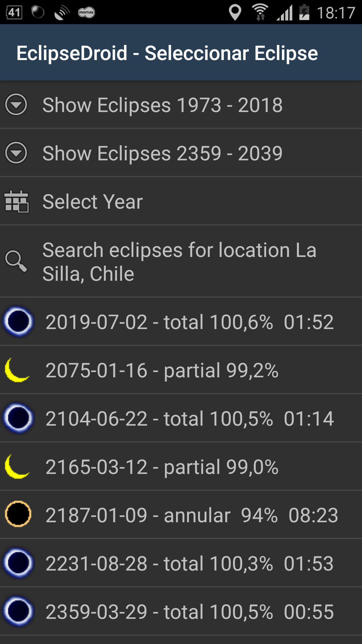Select the annular ring icon for 2187-01-09

tap(18, 514)
